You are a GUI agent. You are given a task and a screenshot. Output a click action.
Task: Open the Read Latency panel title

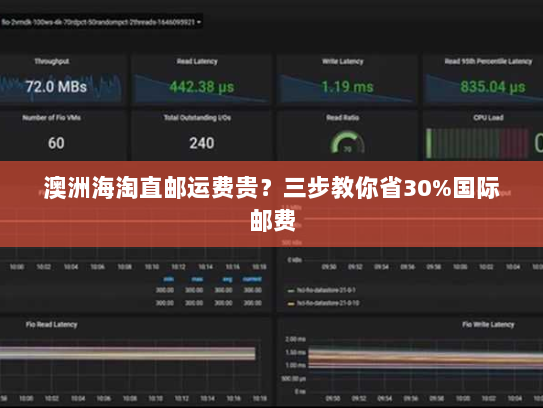pos(197,61)
